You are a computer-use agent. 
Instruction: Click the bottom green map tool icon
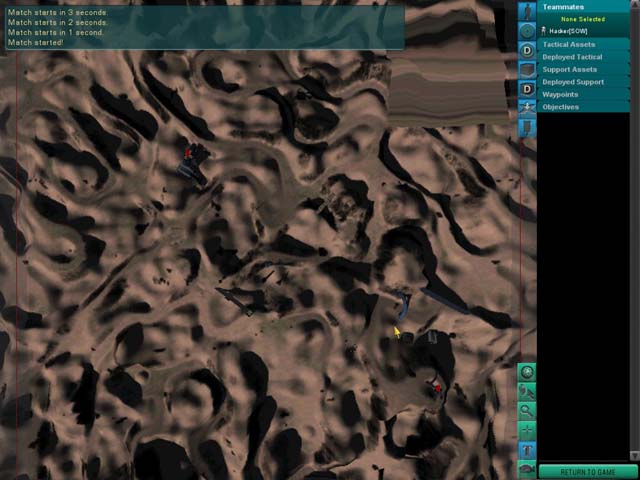[527, 469]
